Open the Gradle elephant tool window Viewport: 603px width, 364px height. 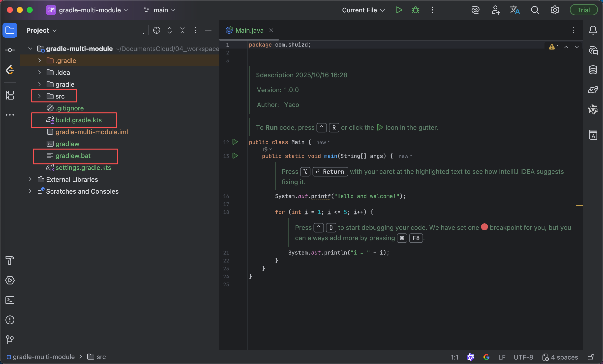click(x=593, y=90)
